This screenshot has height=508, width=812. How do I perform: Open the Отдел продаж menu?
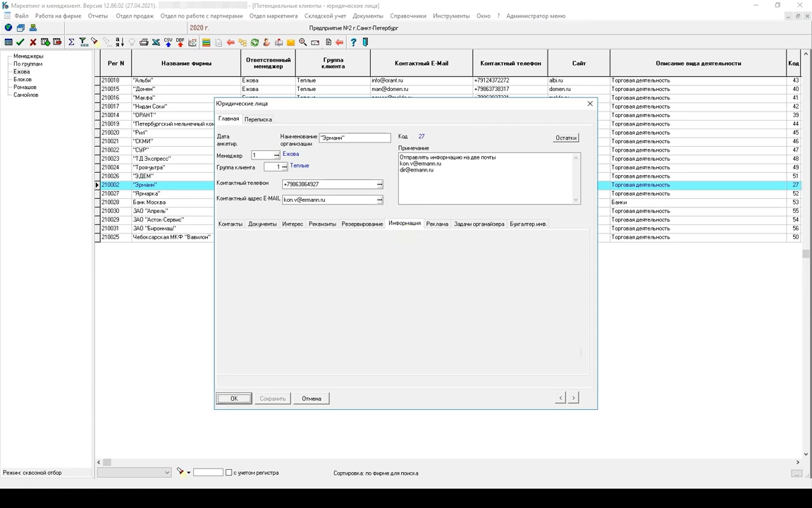tap(135, 16)
